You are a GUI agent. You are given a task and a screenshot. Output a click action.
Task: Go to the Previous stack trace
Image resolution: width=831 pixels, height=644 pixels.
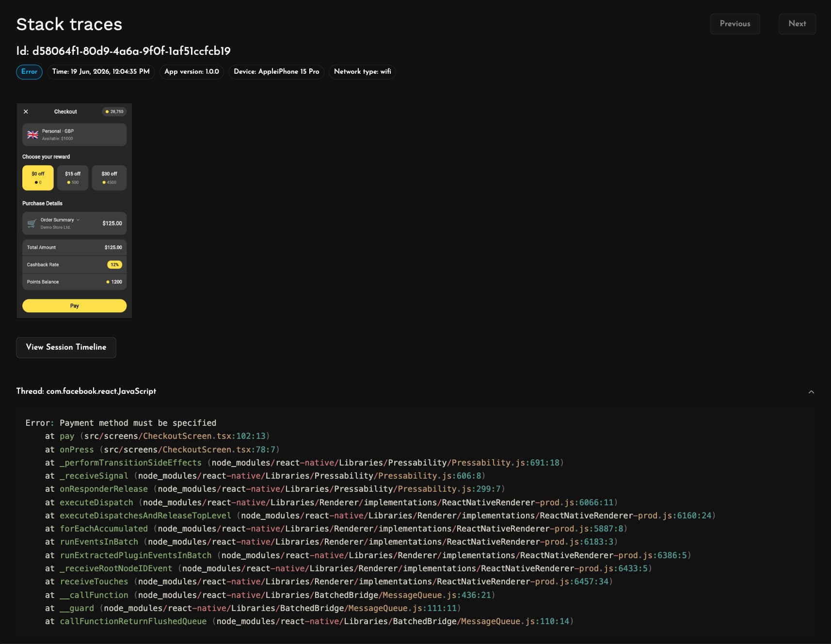click(x=735, y=24)
